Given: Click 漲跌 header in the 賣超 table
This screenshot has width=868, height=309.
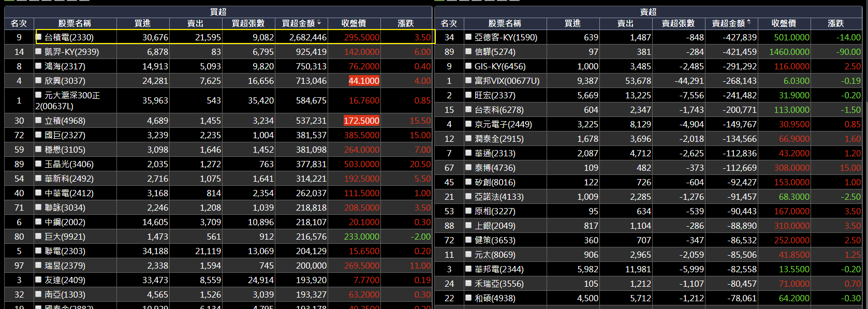Looking at the screenshot, I should pos(835,23).
